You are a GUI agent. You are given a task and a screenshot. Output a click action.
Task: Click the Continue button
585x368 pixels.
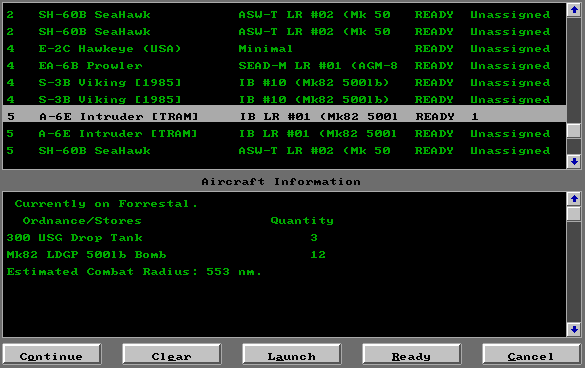(x=51, y=354)
